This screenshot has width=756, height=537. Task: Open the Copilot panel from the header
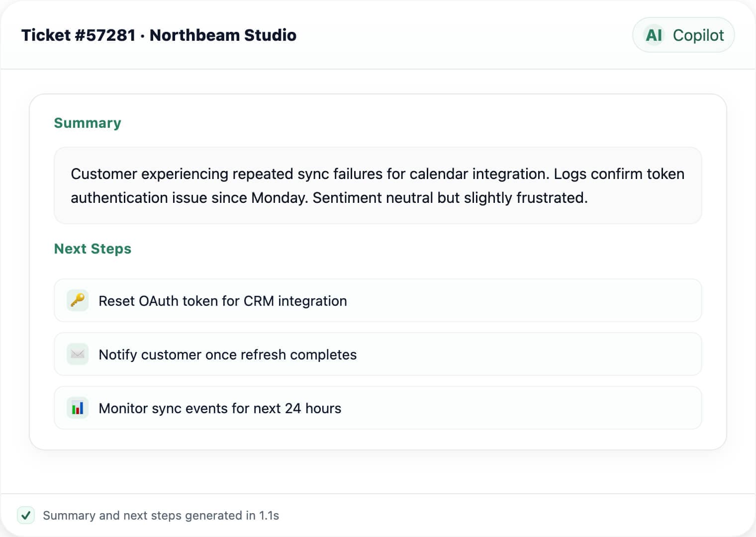pyautogui.click(x=683, y=35)
